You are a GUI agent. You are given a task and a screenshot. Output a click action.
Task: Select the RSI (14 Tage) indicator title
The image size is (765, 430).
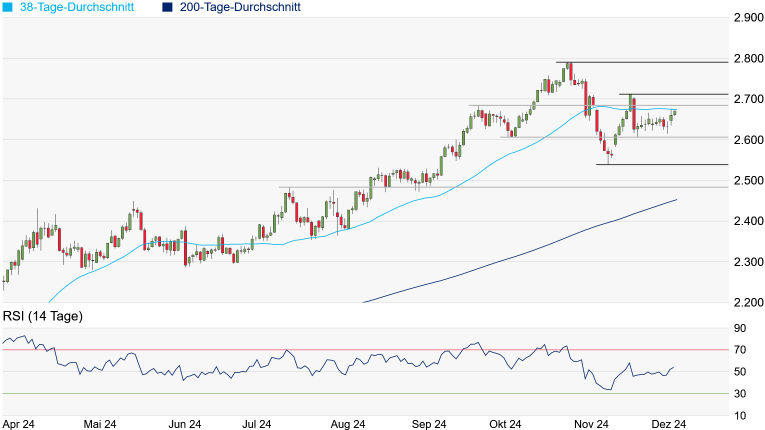(x=42, y=316)
